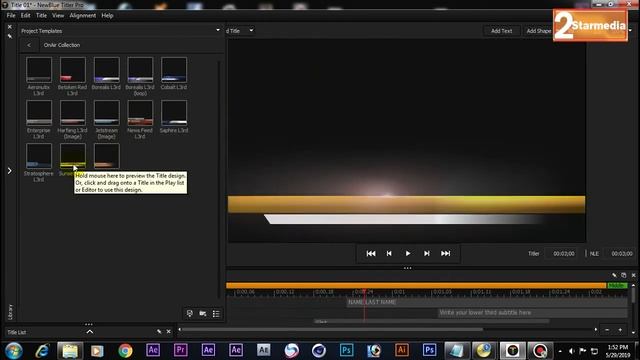Viewport: 640px width, 360px height.
Task: Select the Aeronutix L3rd template
Action: coord(39,70)
